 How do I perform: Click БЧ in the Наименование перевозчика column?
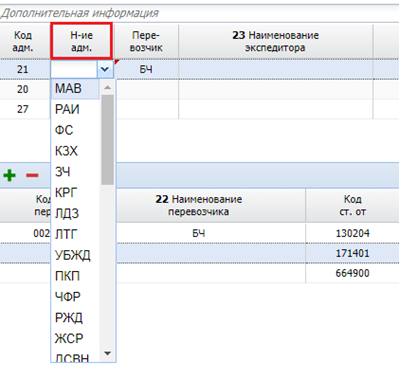pyautogui.click(x=198, y=233)
